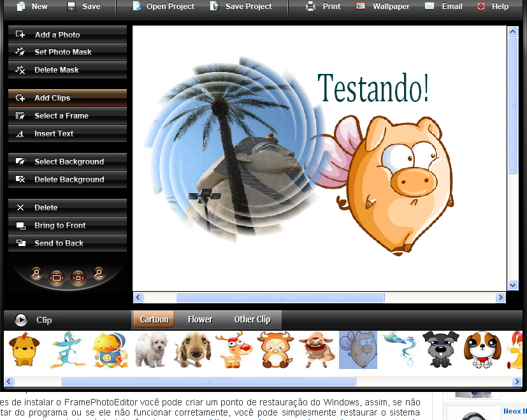This screenshot has height=420, width=527.
Task: Click the fit-to-window round icon
Action: [x=57, y=278]
